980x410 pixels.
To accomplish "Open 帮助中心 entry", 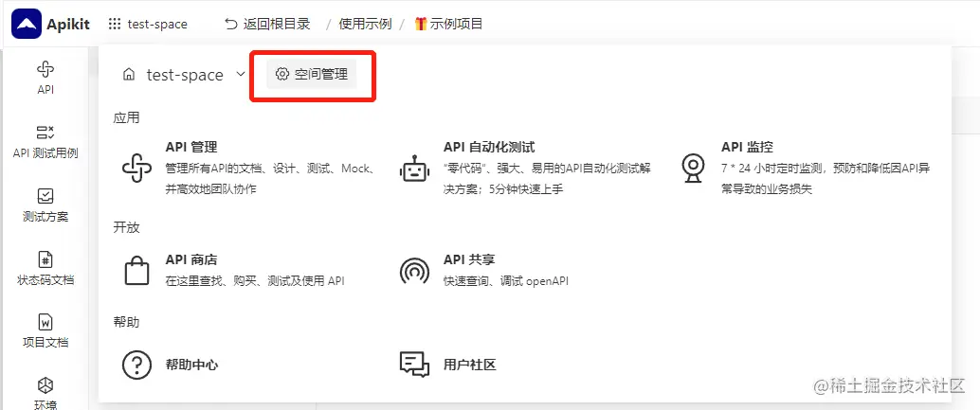I will pos(170,365).
